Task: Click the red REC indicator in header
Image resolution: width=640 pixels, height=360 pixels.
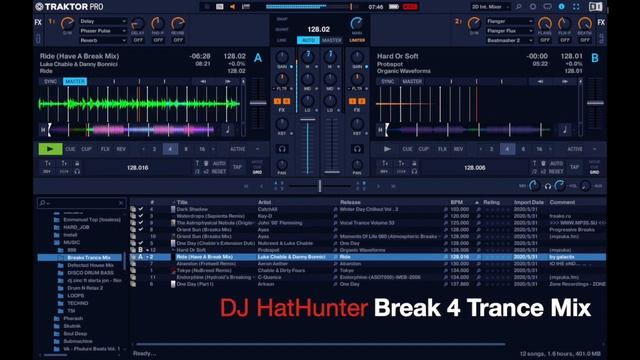Action: tap(410, 7)
